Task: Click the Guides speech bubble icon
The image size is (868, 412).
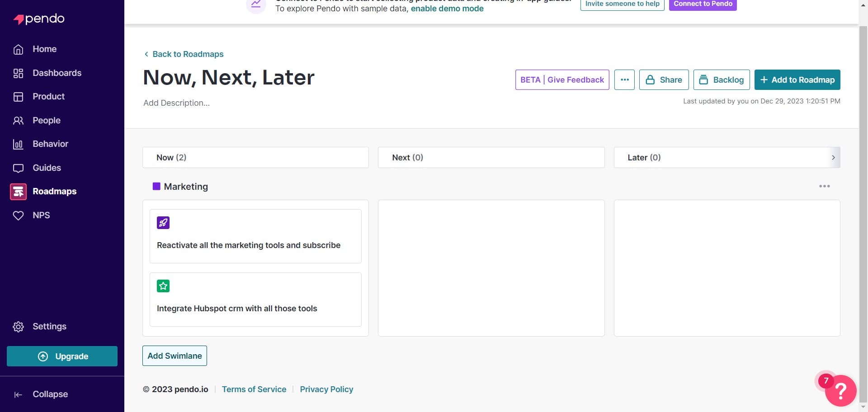Action: click(18, 168)
